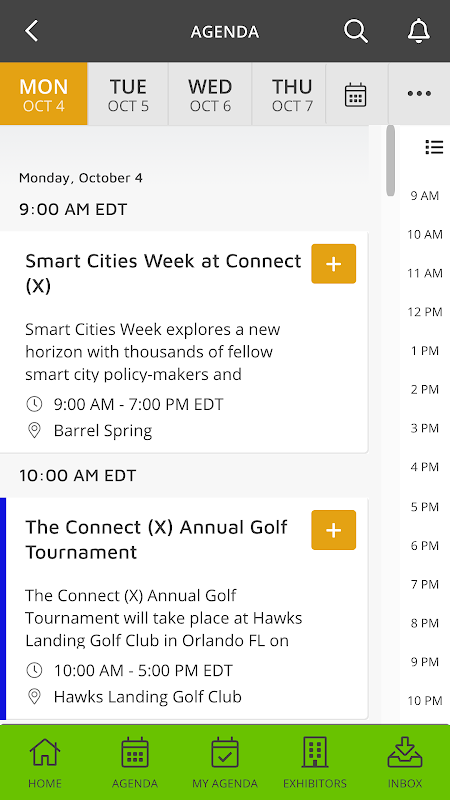
Task: Go to Home in bottom bar
Action: click(x=45, y=763)
